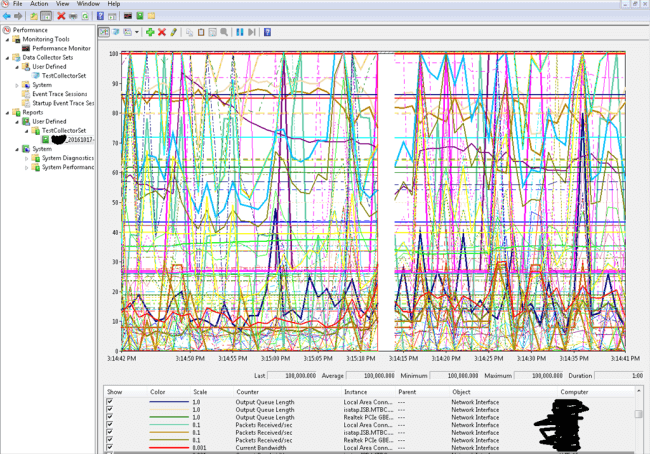Select Performance Monitor in the tree

click(59, 48)
